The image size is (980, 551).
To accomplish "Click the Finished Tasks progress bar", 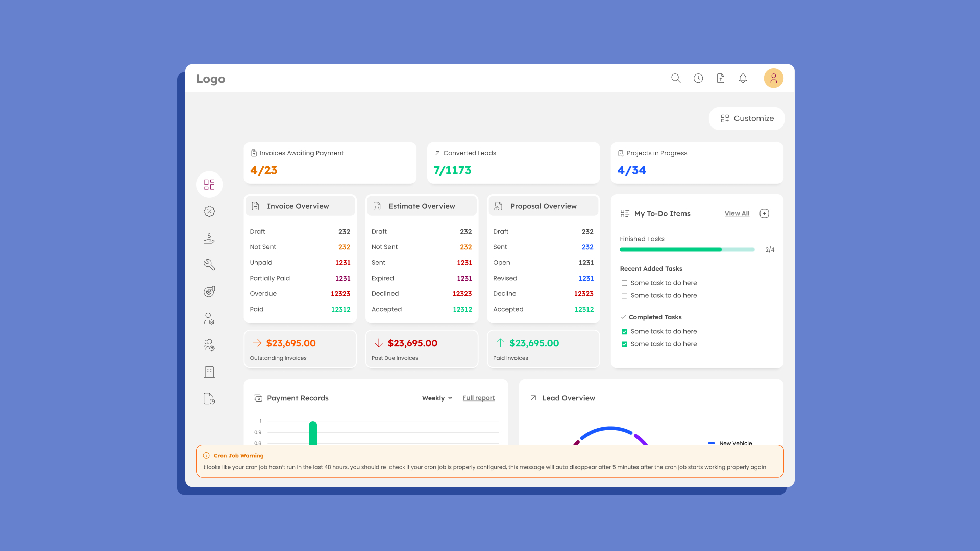I will click(x=687, y=249).
